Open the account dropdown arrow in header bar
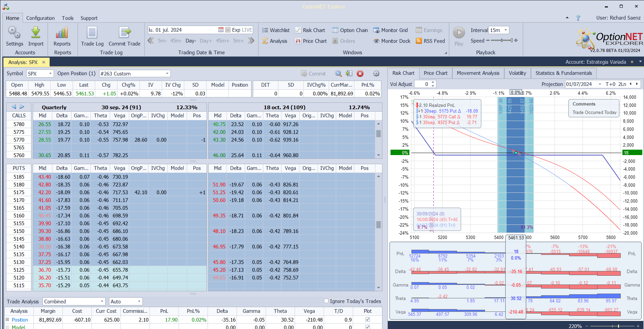This screenshot has height=329, width=644. point(640,62)
